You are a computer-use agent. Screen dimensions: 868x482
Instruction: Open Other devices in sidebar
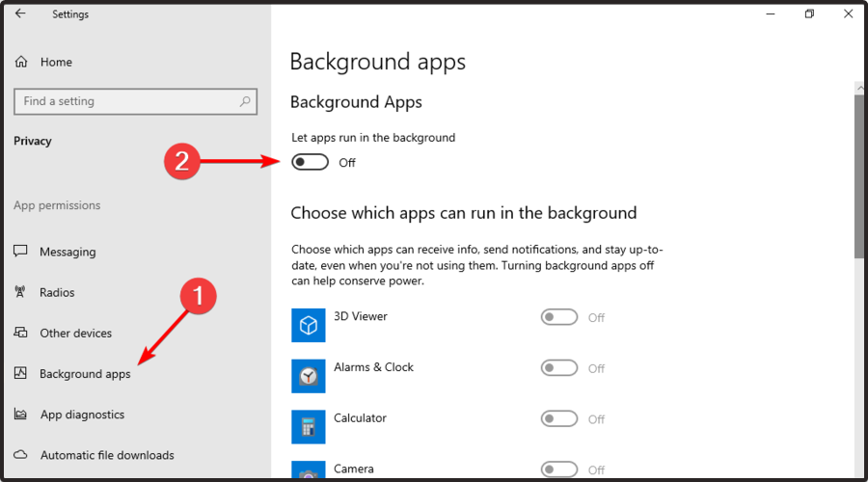(75, 334)
